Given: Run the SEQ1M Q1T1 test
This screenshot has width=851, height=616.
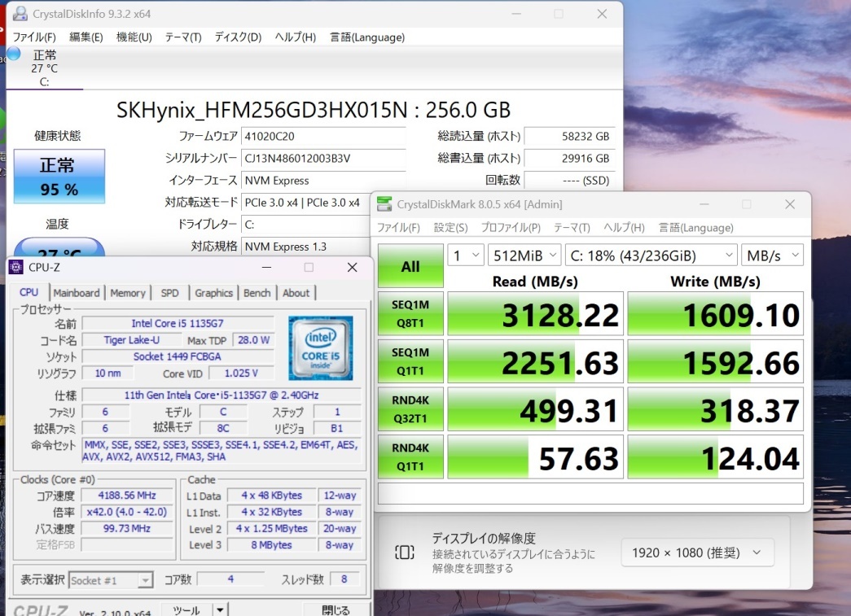Looking at the screenshot, I should pyautogui.click(x=410, y=361).
